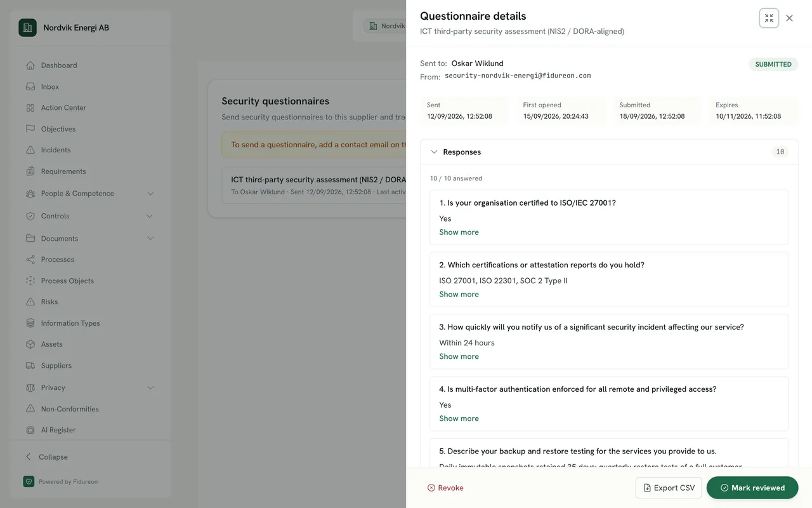
Task: Collapse the Responses section chevron
Action: click(x=434, y=152)
